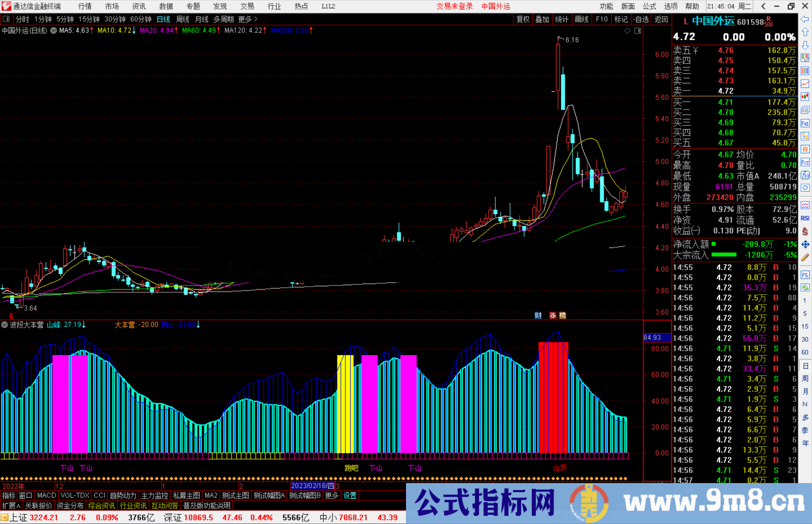Open the 更多 indicator list dropdown
This screenshot has height=524, width=812.
pyautogui.click(x=331, y=495)
